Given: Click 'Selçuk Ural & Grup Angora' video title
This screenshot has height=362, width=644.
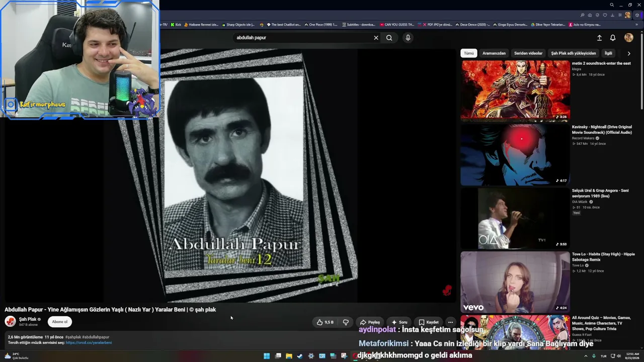Looking at the screenshot, I should pos(600,194).
